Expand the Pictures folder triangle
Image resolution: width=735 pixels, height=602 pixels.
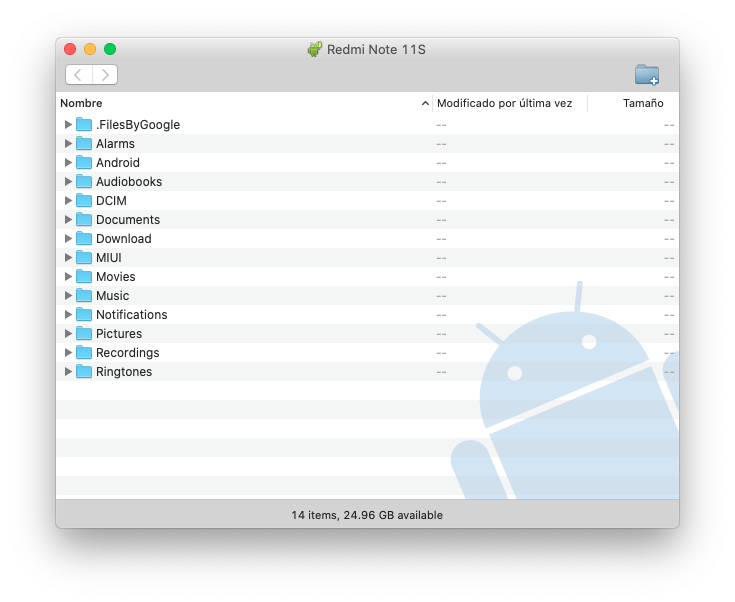coord(68,333)
